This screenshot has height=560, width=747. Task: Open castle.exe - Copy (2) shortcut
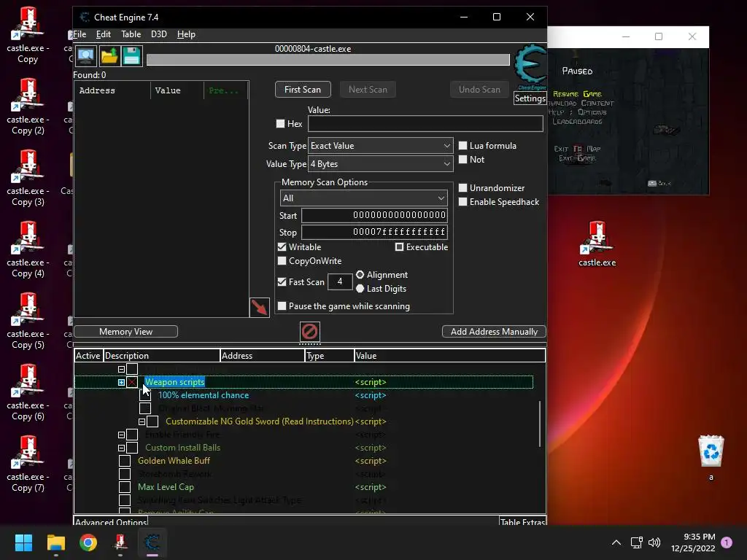pyautogui.click(x=28, y=107)
